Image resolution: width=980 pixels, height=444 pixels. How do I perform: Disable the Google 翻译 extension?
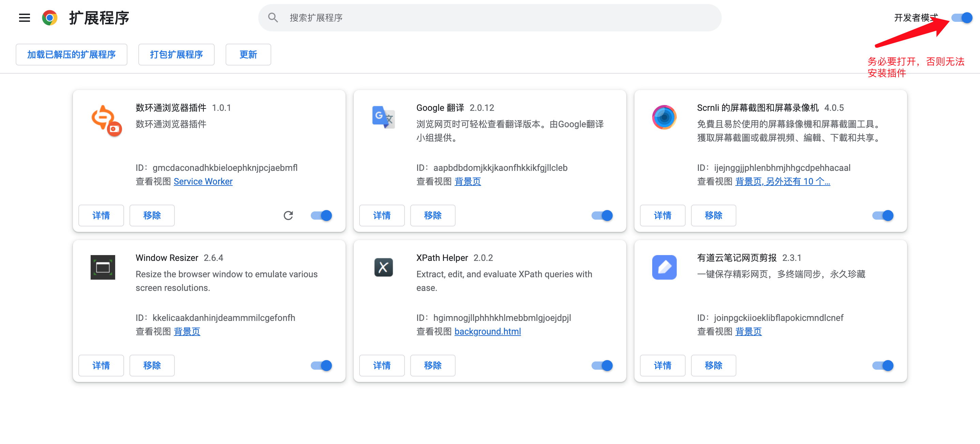pyautogui.click(x=602, y=216)
